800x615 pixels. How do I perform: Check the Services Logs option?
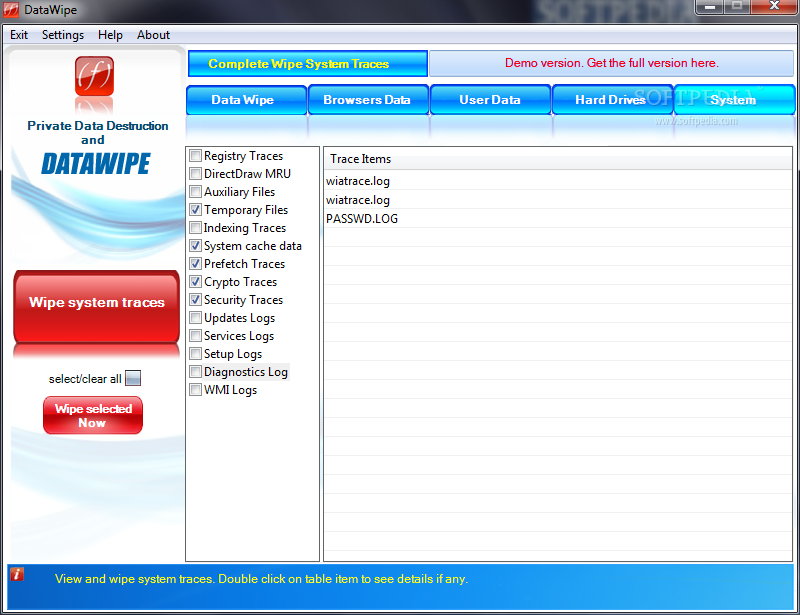click(195, 335)
